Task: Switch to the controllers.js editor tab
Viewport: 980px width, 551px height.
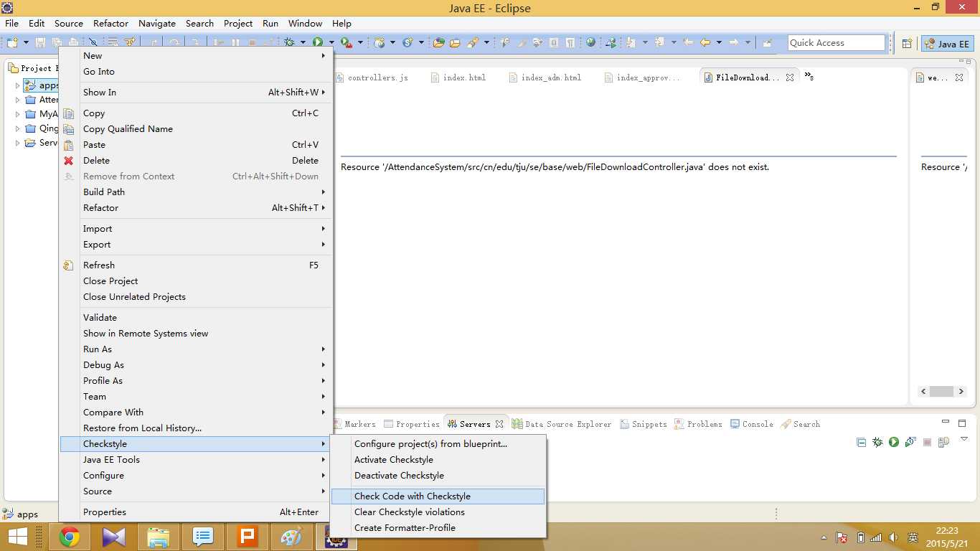Action: pos(372,77)
